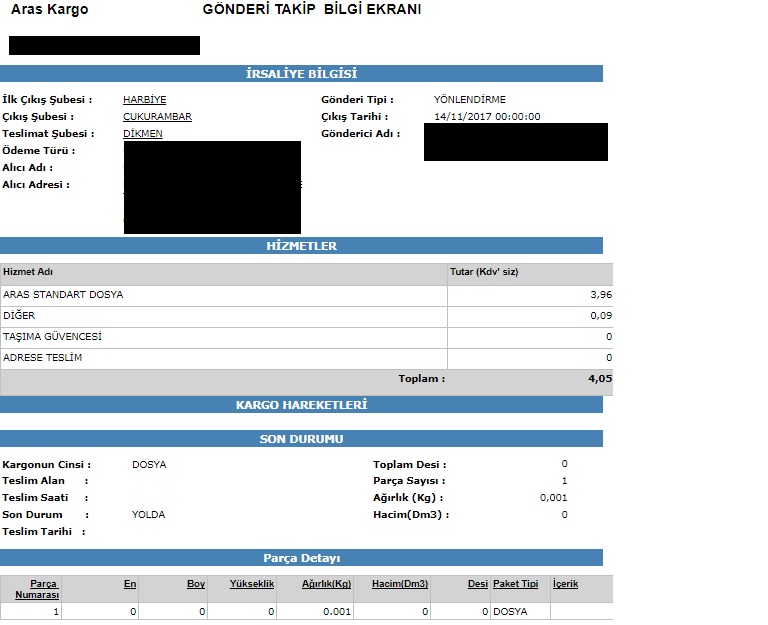Screen dimensions: 768x625
Task: Click the İRSALİYE BİLGİSİ section header
Action: (x=301, y=73)
